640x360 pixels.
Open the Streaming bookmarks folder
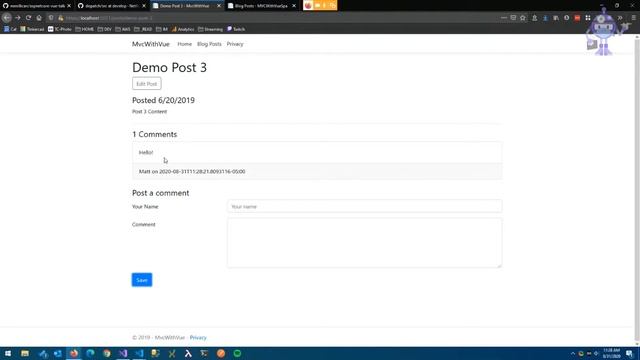[x=210, y=29]
